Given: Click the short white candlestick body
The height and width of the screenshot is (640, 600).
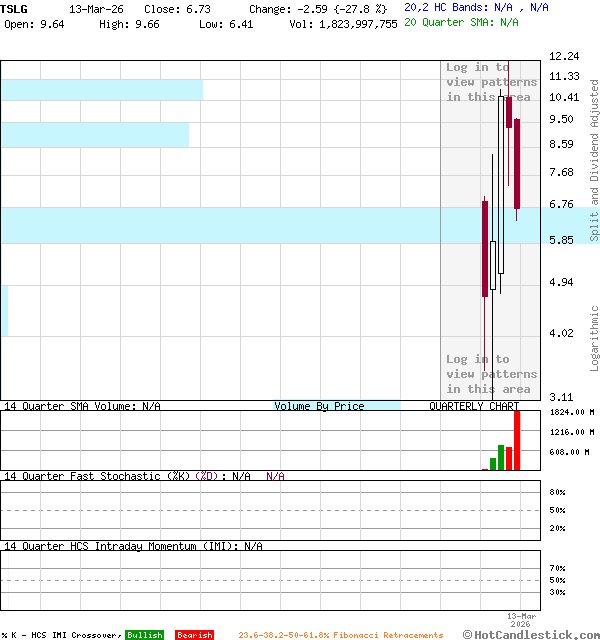Looking at the screenshot, I should coord(493,267).
